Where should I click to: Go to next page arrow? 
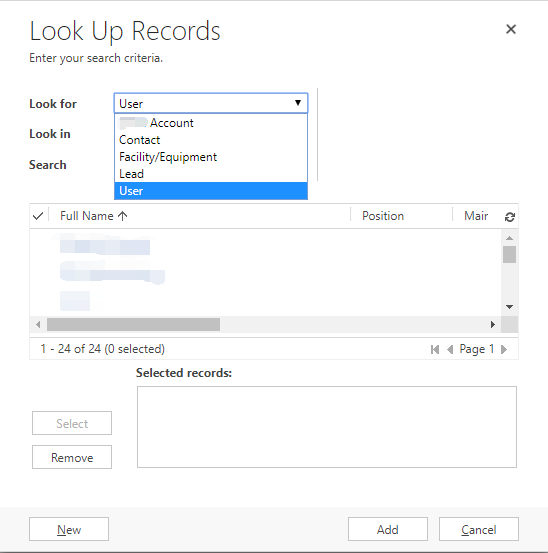click(504, 349)
